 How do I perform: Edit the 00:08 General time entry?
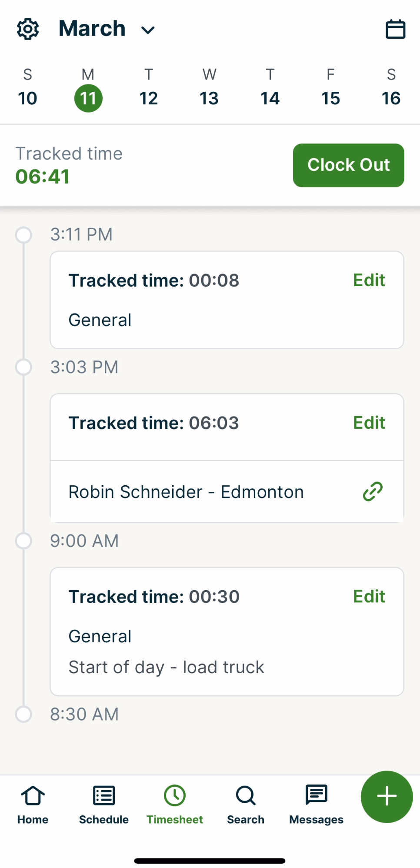pos(369,280)
